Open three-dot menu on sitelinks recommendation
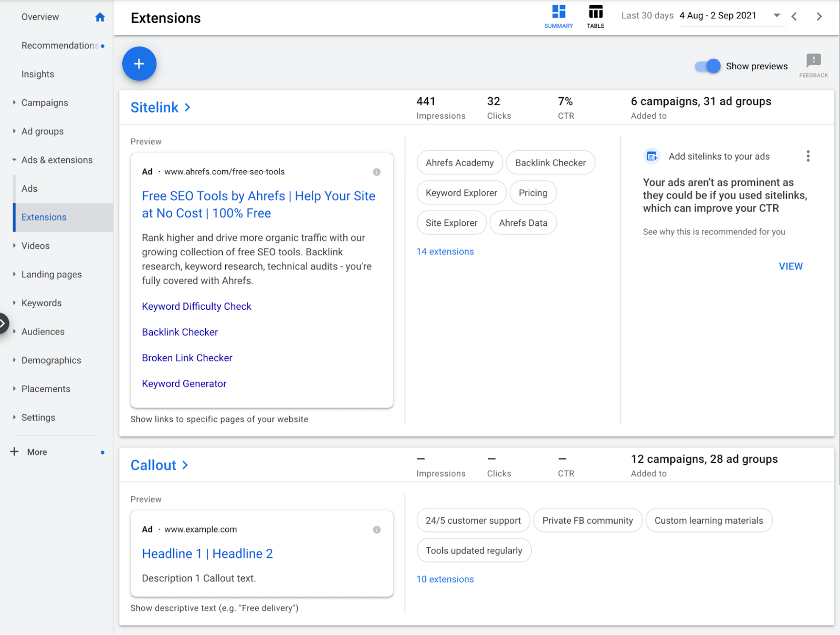Screen dimensions: 840x635 tap(808, 156)
